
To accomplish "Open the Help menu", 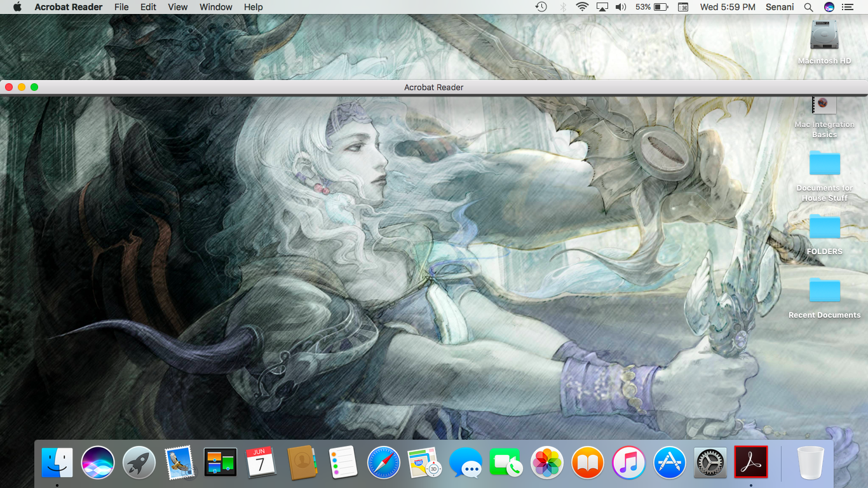I will point(254,7).
